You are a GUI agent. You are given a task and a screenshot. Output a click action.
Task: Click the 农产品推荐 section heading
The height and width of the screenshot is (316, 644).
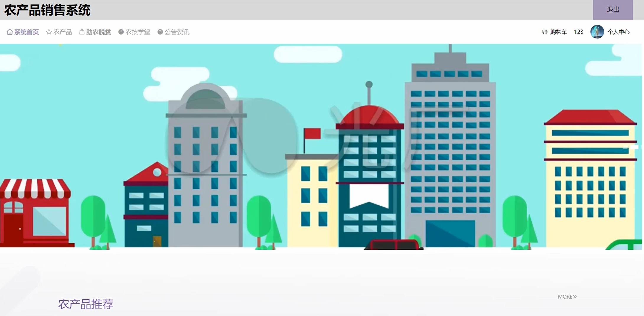click(x=86, y=304)
